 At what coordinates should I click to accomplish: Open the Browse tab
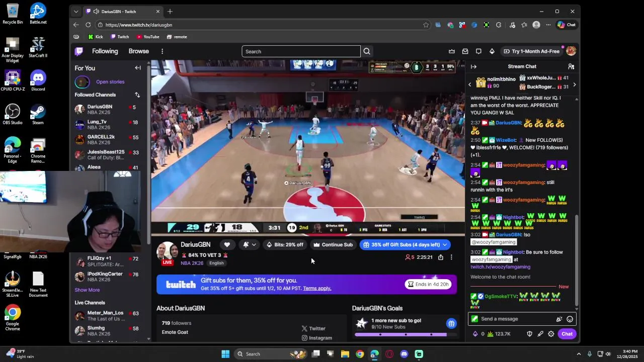[x=138, y=51]
